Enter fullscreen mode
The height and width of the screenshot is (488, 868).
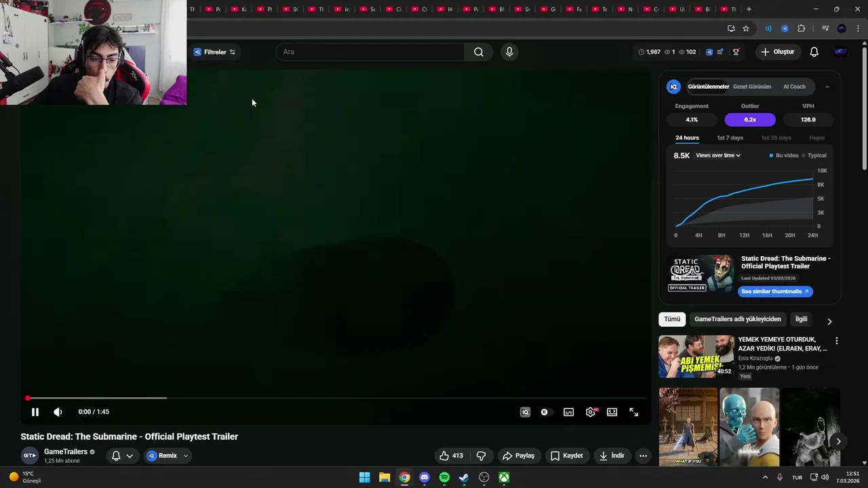[x=633, y=412]
